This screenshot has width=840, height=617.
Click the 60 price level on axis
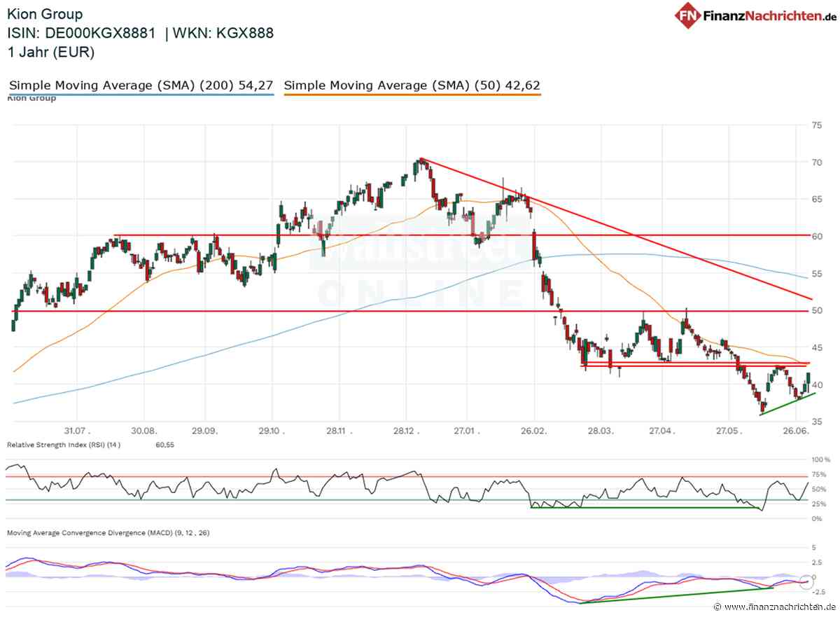point(816,236)
